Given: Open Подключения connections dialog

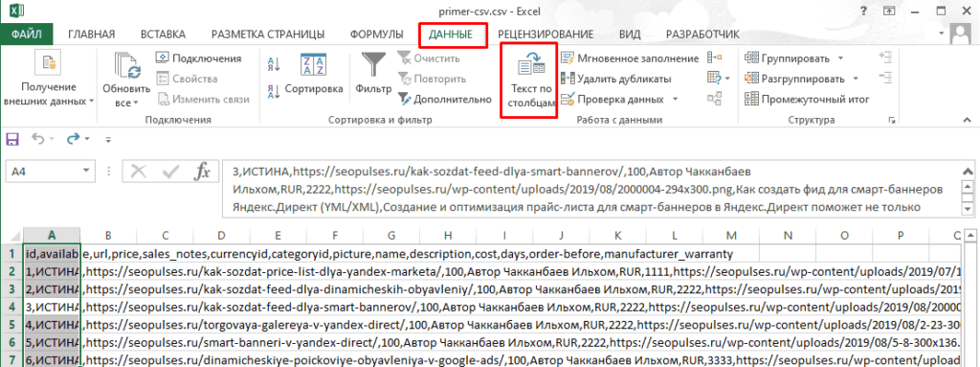Looking at the screenshot, I should click(x=198, y=58).
